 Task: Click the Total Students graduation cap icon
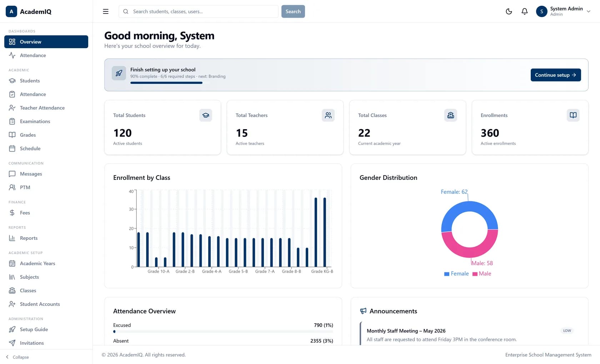[206, 115]
